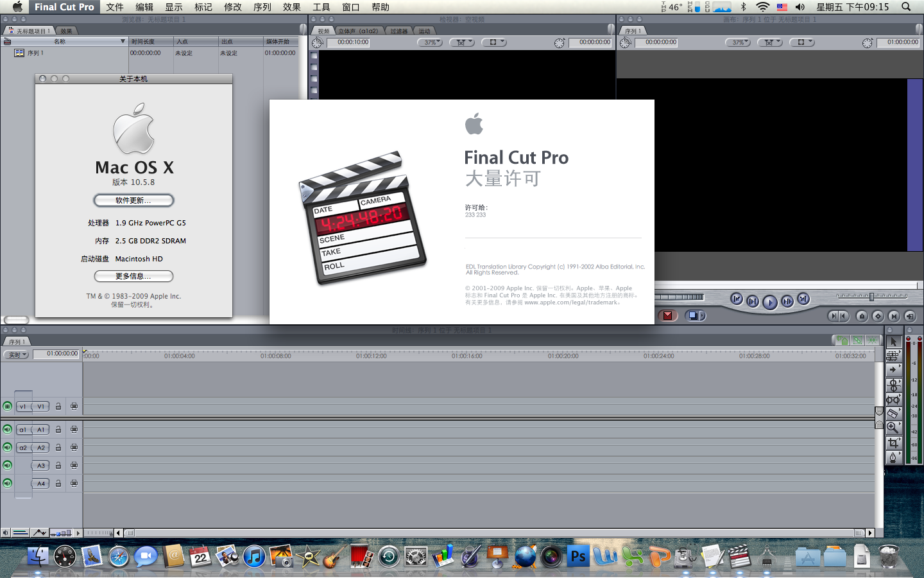
Task: Go to previous edit in Canvas transport
Action: point(737,299)
